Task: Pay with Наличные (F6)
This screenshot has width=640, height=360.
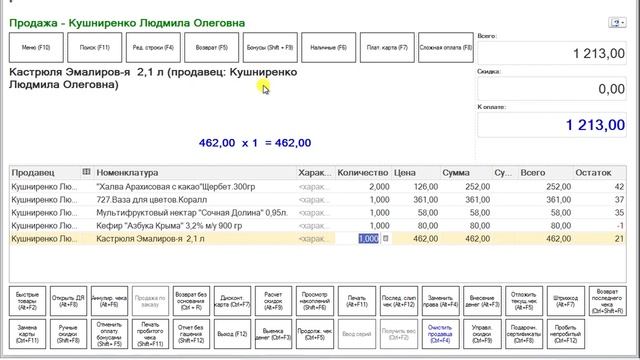Action: pyautogui.click(x=329, y=48)
